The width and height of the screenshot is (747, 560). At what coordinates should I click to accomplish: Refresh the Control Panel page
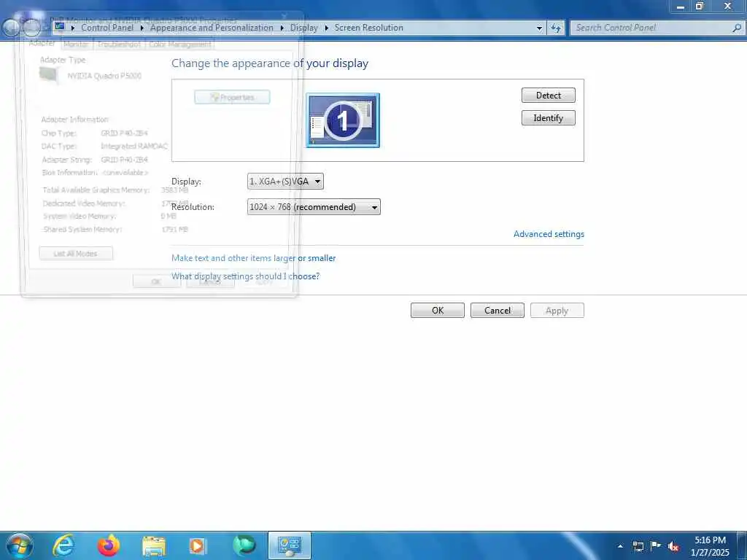pos(556,28)
